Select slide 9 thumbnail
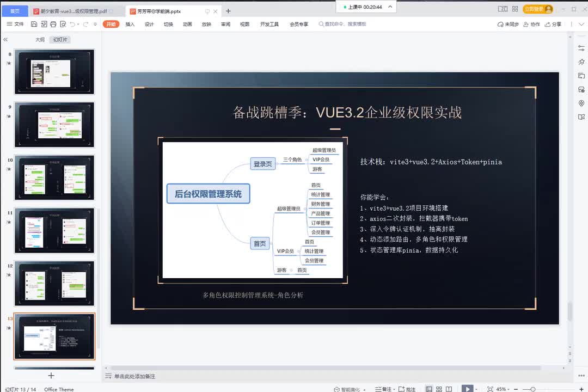Image resolution: width=588 pixels, height=392 pixels. 54,125
